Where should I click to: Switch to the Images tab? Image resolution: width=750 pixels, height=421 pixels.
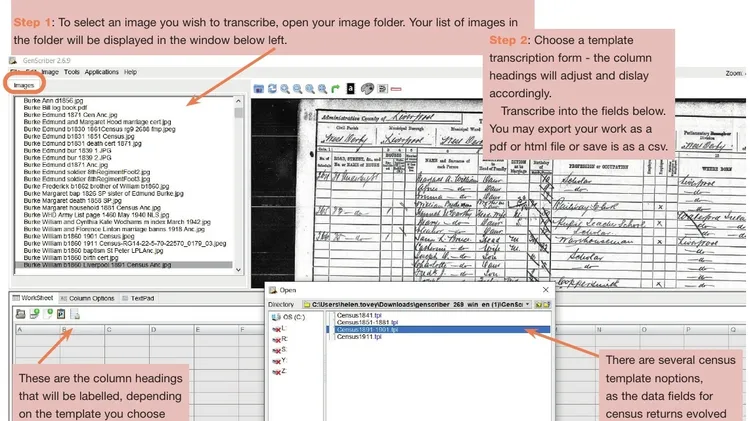click(24, 85)
